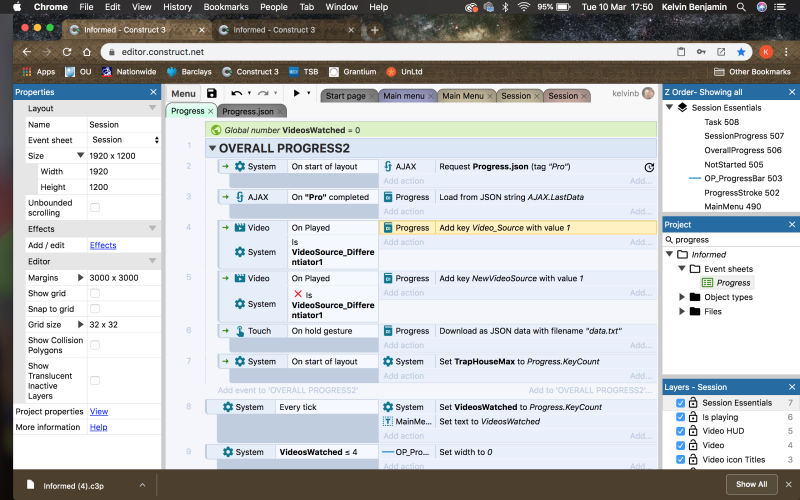Click the project search field containing progress

(x=731, y=240)
